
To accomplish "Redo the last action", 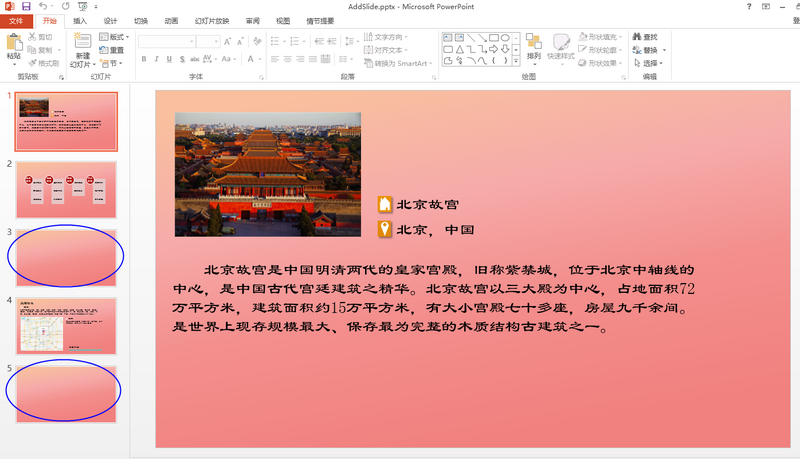I will click(65, 6).
